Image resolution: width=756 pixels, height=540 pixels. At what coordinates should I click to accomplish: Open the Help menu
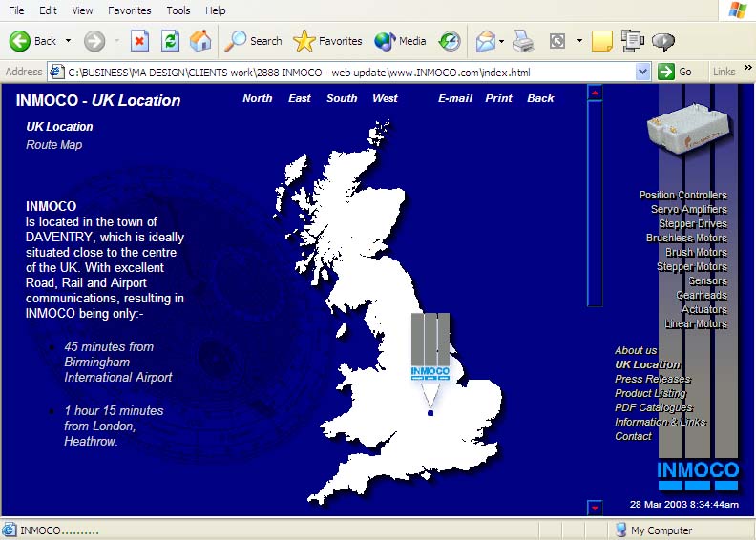(x=215, y=10)
